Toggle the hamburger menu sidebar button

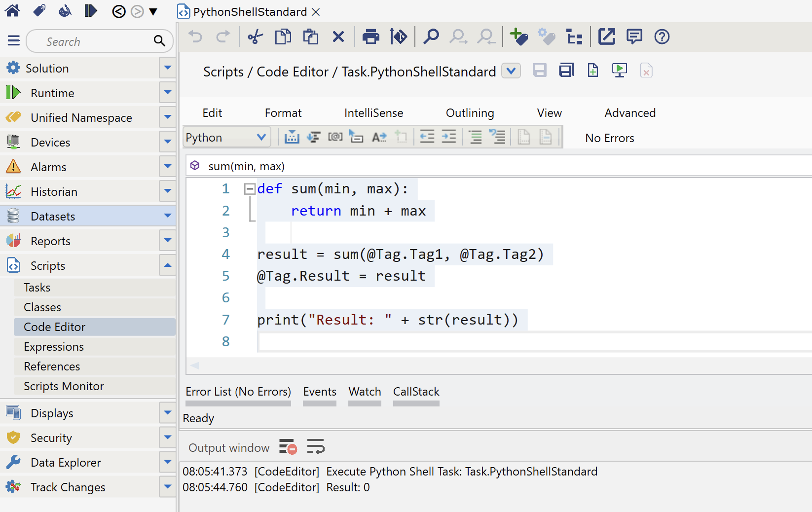click(x=14, y=41)
